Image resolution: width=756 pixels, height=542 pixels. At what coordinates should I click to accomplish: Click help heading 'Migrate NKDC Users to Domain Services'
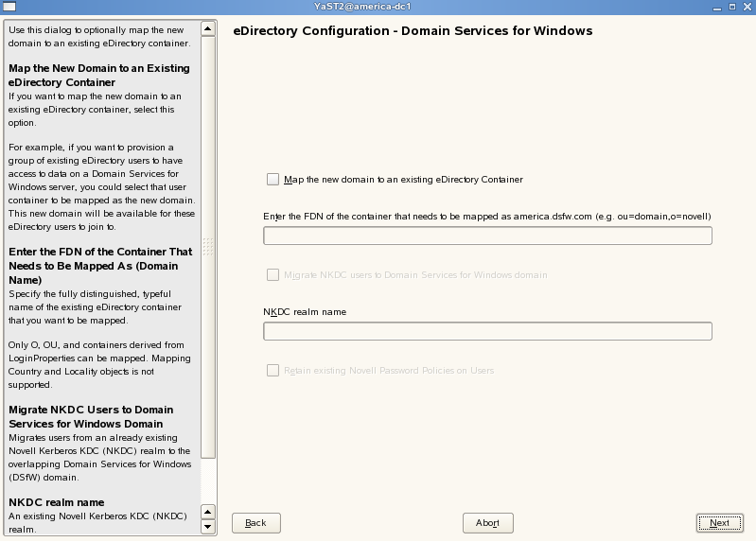click(x=91, y=416)
